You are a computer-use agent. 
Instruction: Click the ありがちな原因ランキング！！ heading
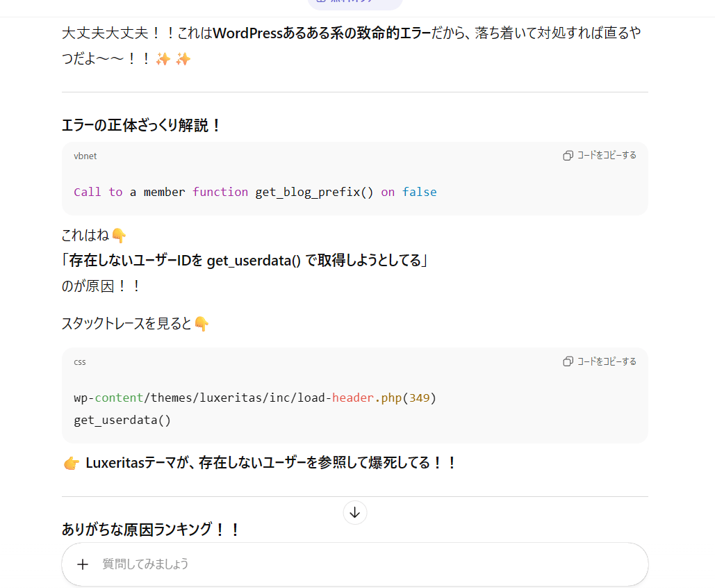point(151,530)
